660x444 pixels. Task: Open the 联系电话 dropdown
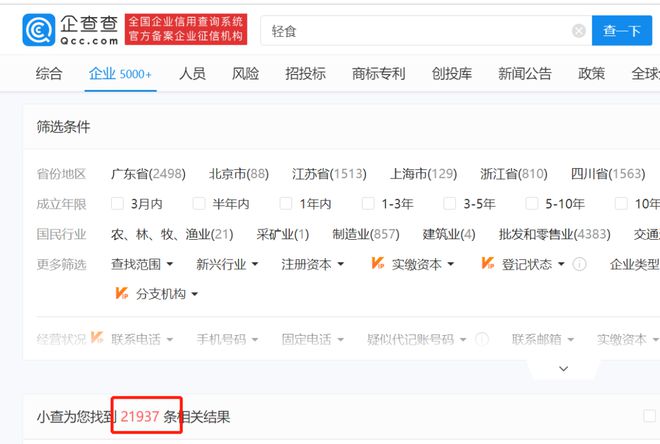pyautogui.click(x=142, y=339)
